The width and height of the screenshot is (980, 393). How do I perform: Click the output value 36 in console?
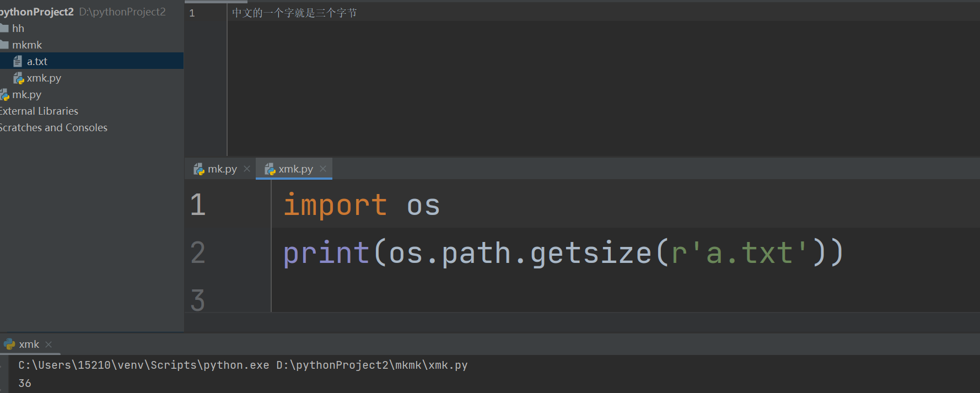coord(25,383)
